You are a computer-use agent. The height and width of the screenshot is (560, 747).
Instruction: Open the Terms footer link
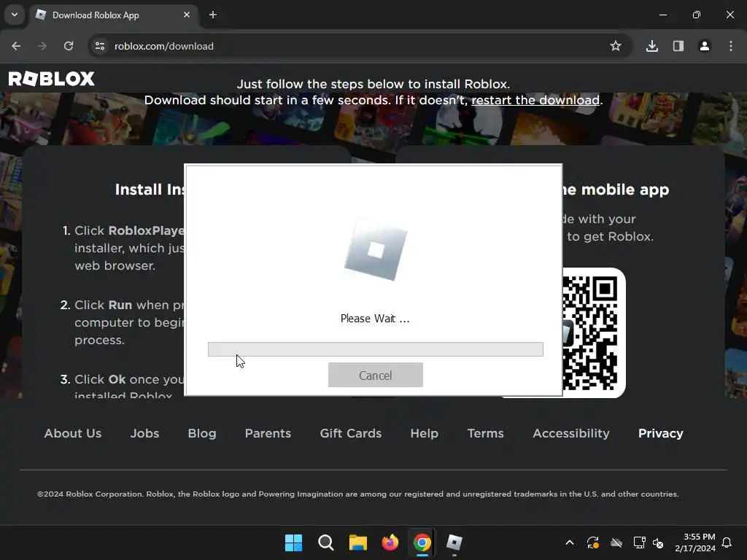click(x=485, y=433)
